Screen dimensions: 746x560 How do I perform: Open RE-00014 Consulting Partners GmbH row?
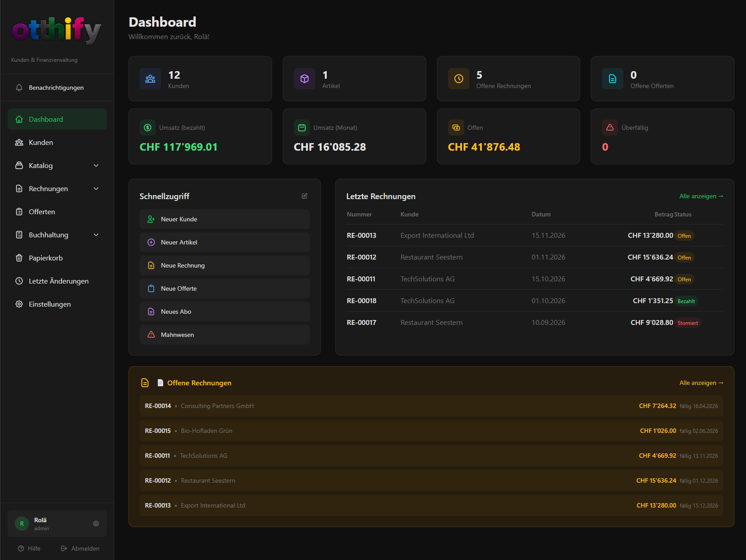(x=431, y=406)
